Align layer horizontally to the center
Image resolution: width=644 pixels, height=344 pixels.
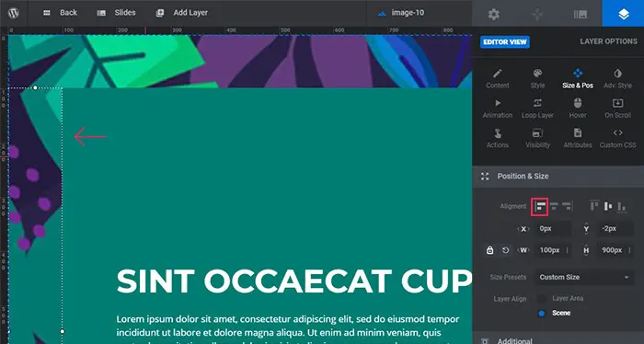[x=554, y=206]
